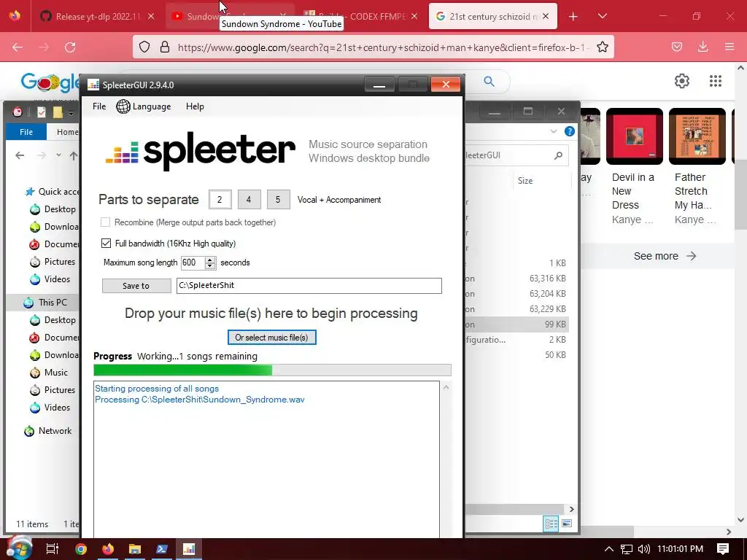Open the Help menu in SpleeterGUI
Viewport: 747px width, 560px height.
click(x=195, y=106)
